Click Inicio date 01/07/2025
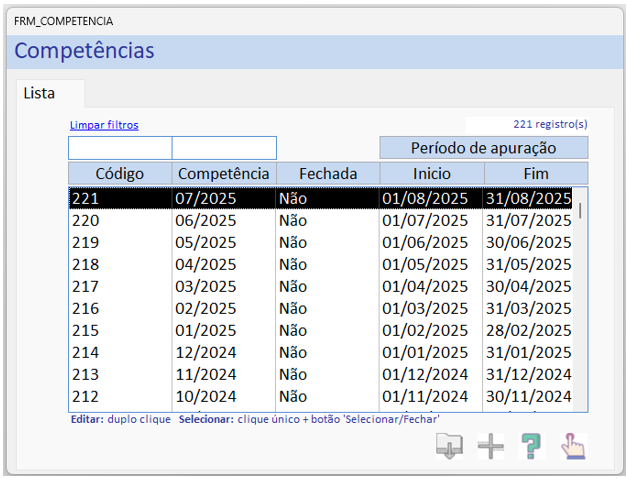627x478 pixels. (x=425, y=220)
